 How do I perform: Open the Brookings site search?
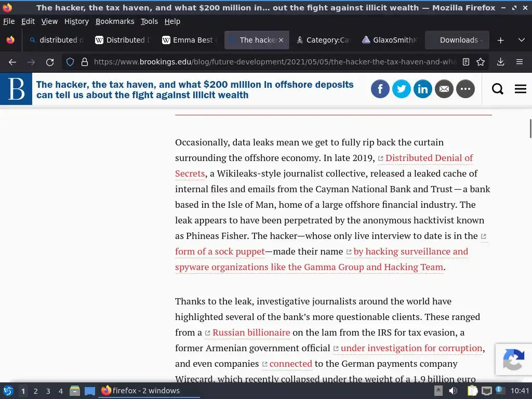pyautogui.click(x=497, y=89)
